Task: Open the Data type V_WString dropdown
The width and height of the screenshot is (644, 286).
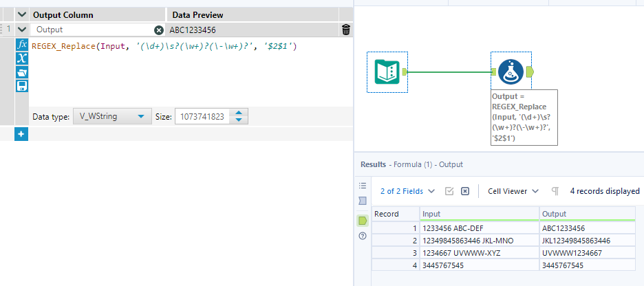Action: coord(111,117)
